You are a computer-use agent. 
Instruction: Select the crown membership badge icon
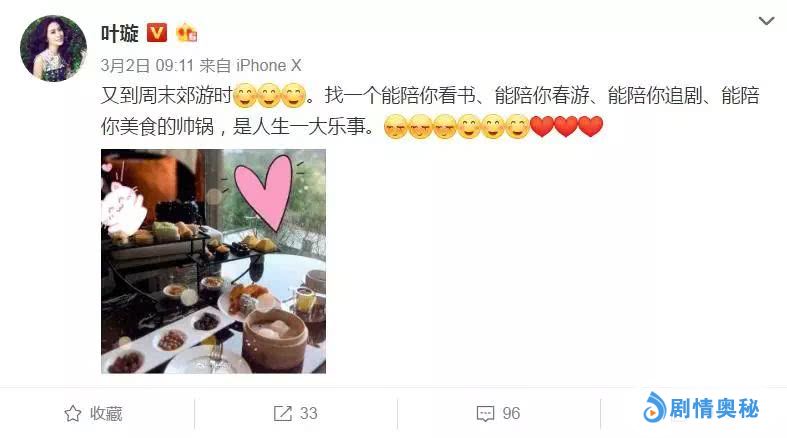point(186,33)
